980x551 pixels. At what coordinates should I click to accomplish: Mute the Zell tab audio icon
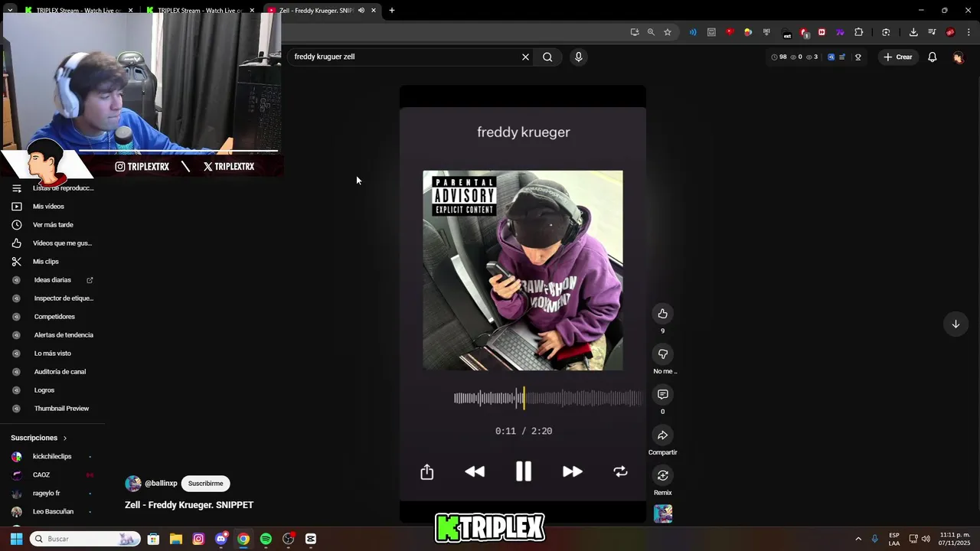coord(361,11)
